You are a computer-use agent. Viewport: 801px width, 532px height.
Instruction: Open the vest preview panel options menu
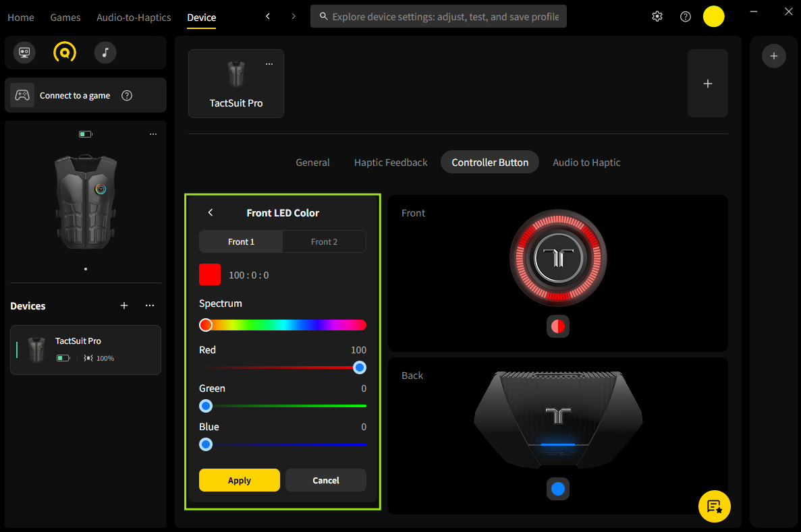tap(153, 134)
